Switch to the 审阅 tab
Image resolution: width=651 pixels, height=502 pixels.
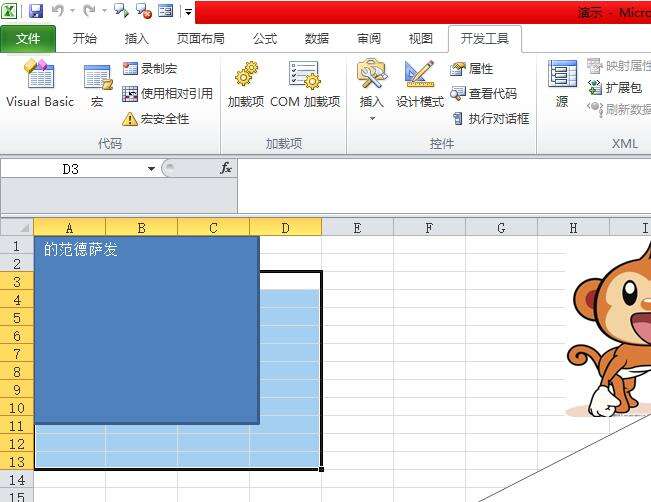pos(369,39)
